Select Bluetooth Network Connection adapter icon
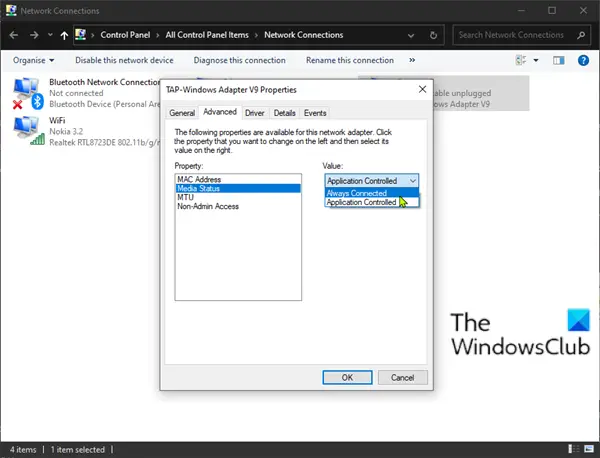Viewport: 600px width, 458px height. coord(28,93)
